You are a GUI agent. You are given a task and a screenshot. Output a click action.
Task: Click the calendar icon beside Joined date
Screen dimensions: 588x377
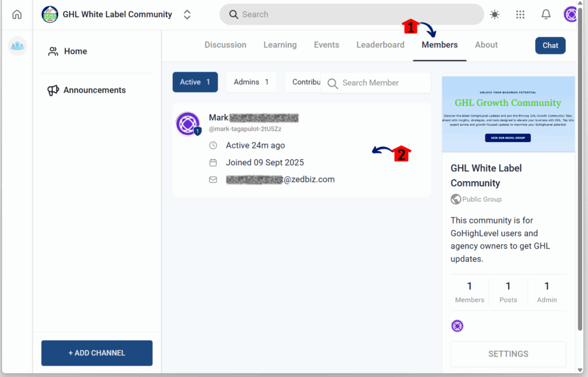coord(213,163)
